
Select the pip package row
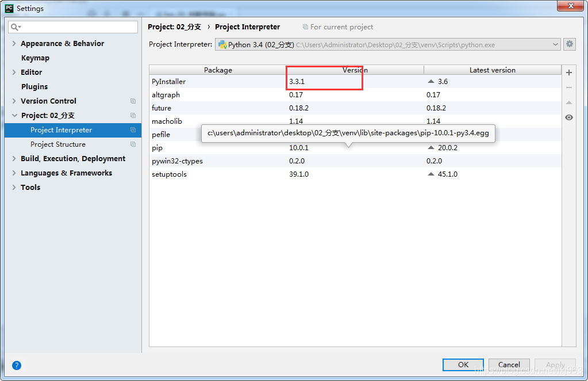point(355,147)
